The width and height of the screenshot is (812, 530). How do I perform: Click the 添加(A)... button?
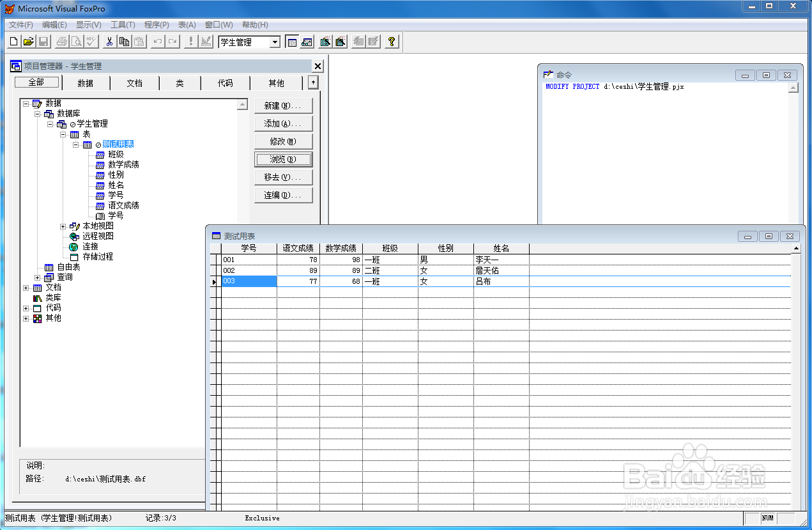[283, 123]
